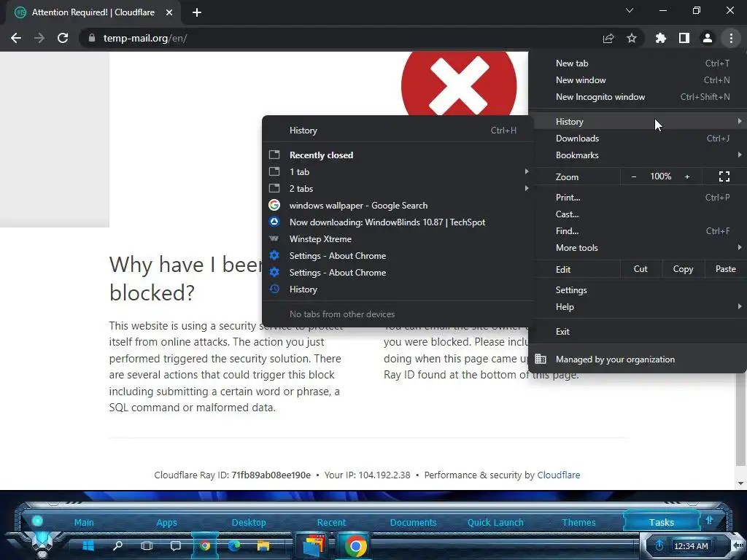Open the Chrome profile avatar icon
Image resolution: width=747 pixels, height=560 pixels.
(708, 38)
